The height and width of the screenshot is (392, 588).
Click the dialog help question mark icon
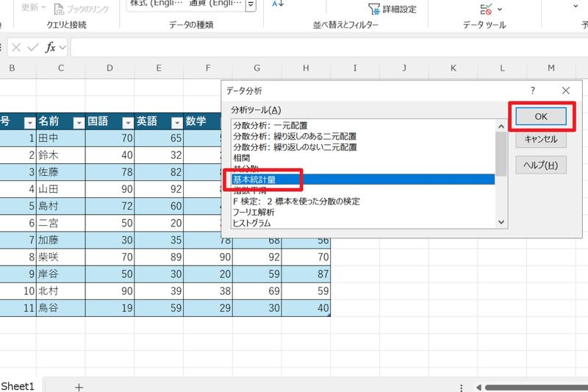(532, 90)
